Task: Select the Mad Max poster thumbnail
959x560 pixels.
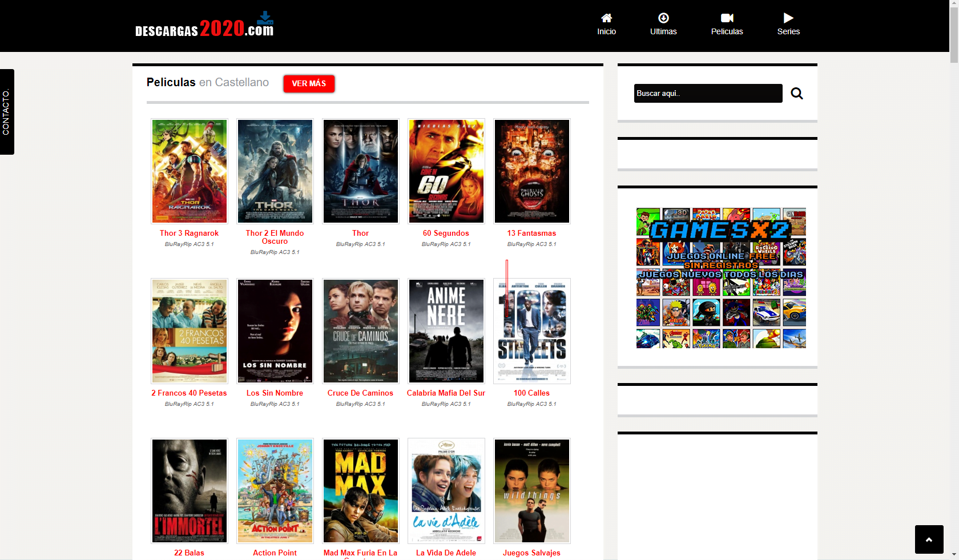Action: point(360,491)
